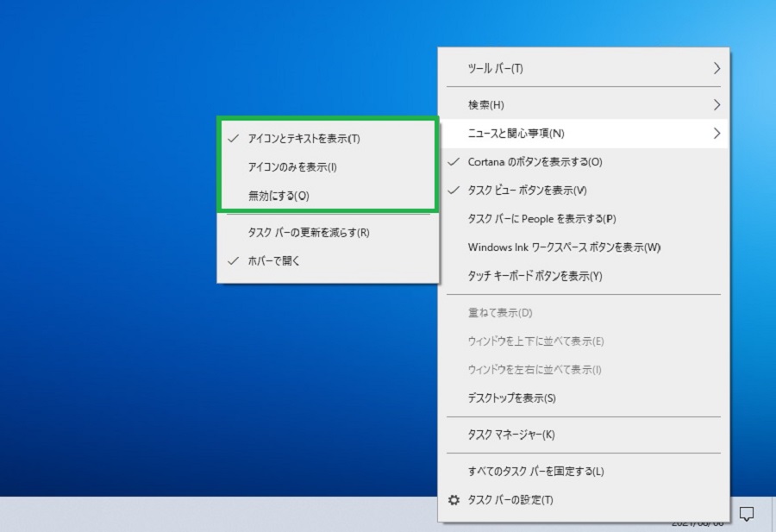Click the checkmark next to アイコンとテキストを表示
776x532 pixels.
click(233, 139)
